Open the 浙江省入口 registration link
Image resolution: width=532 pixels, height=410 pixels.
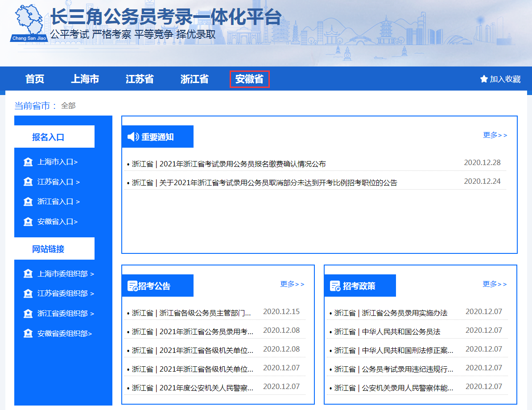pos(58,202)
